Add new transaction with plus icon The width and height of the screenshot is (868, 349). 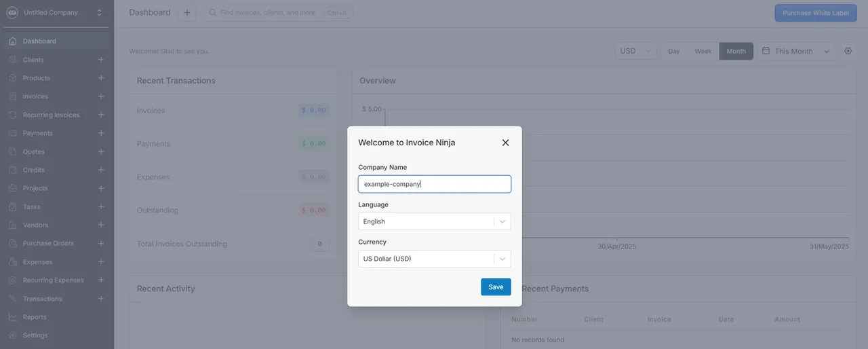(x=101, y=299)
